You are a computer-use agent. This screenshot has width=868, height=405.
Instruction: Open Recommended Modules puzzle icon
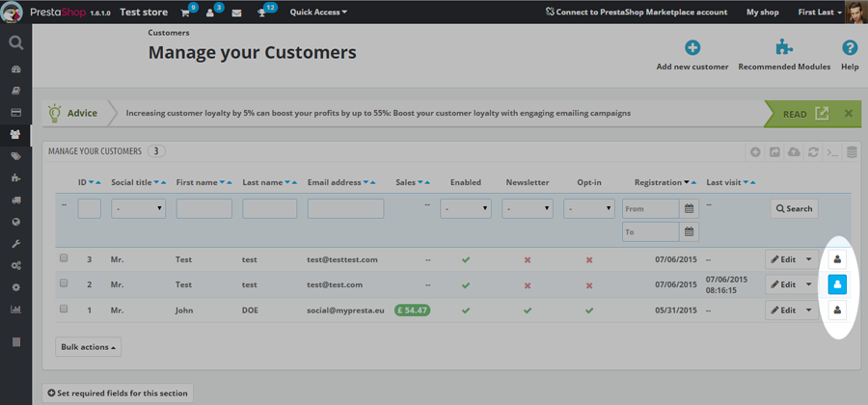pos(783,48)
